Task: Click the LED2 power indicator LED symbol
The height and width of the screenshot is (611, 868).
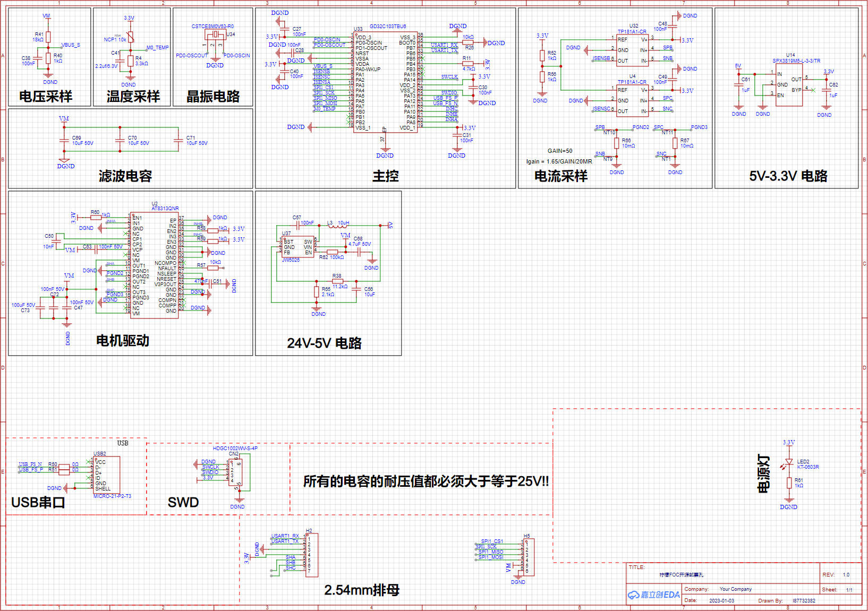Action: coord(789,462)
